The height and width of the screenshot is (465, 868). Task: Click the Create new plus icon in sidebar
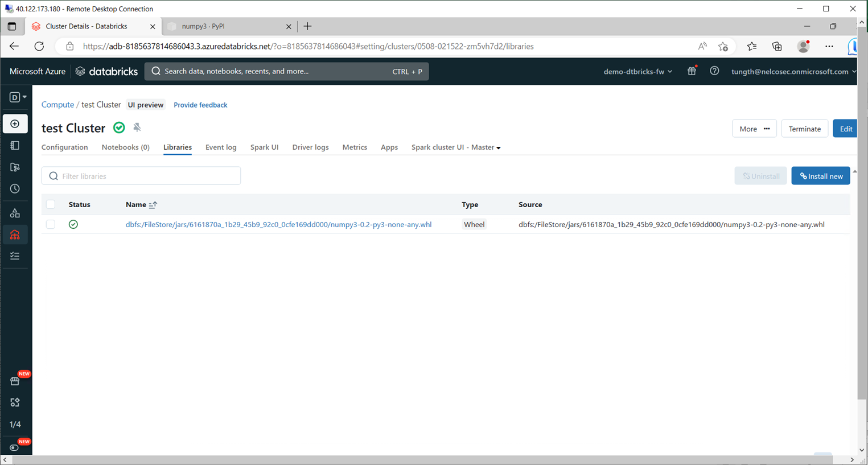pyautogui.click(x=15, y=124)
